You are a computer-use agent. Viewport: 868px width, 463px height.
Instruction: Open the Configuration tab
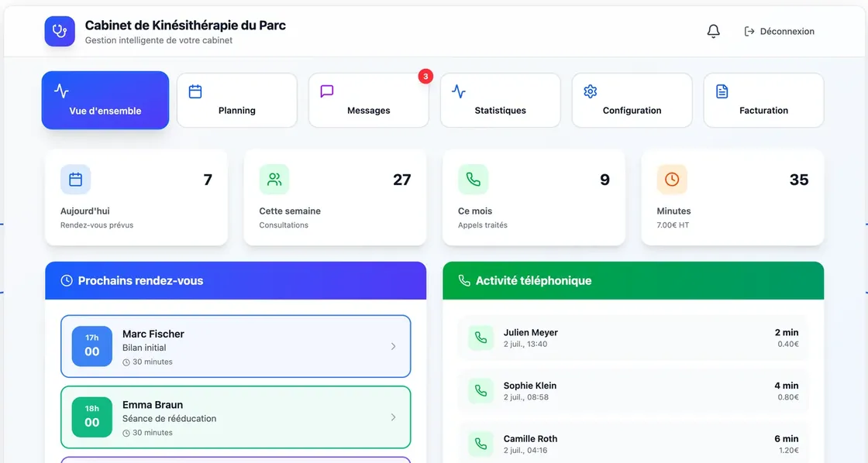pos(632,100)
